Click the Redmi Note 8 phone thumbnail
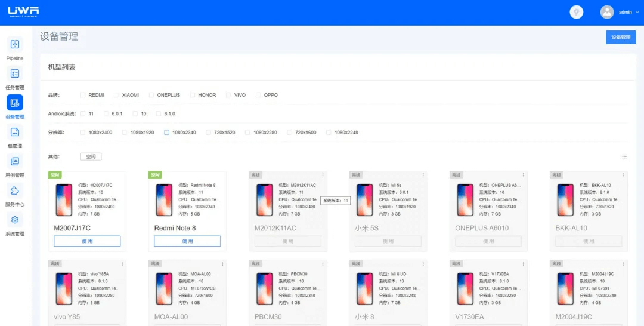644x326 pixels. [x=164, y=200]
